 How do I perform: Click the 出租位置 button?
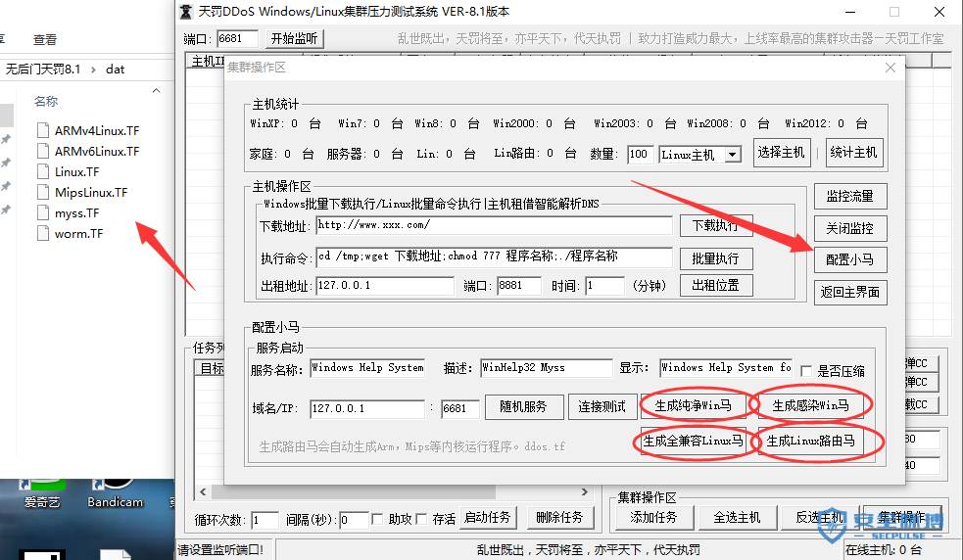715,286
